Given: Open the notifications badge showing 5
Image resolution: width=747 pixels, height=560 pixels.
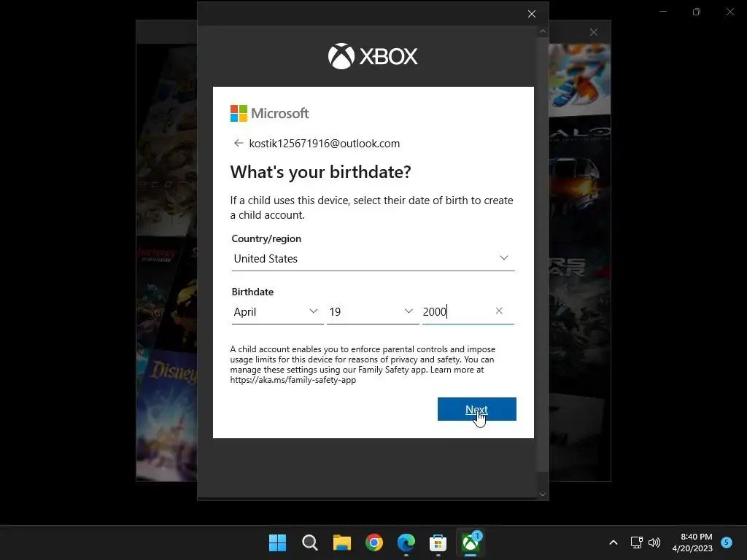Looking at the screenshot, I should click(727, 542).
